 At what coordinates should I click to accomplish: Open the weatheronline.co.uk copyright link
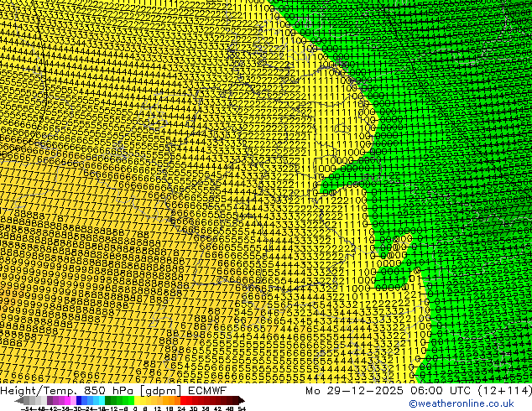[462, 403]
